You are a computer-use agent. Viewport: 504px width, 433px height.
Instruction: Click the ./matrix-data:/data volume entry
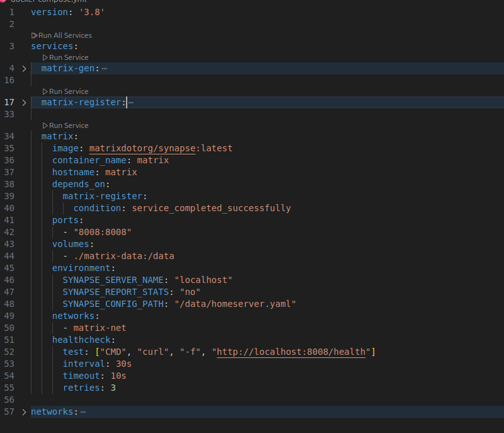123,256
